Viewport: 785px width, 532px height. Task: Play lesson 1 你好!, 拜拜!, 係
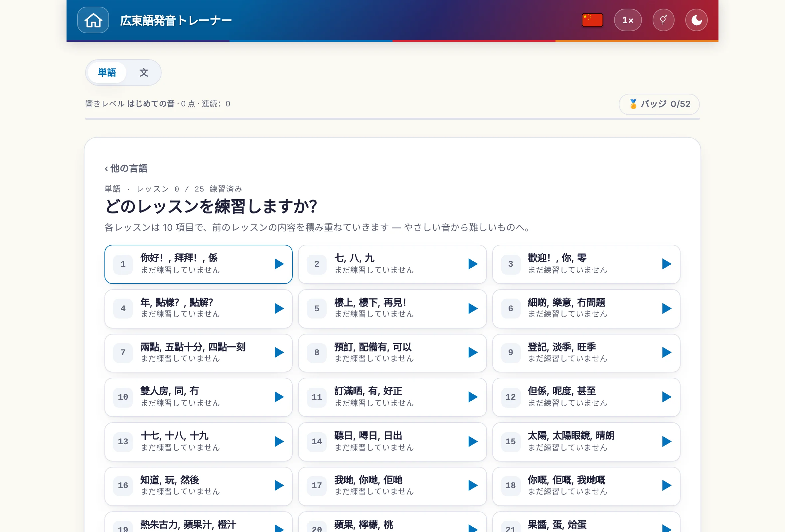(x=279, y=264)
